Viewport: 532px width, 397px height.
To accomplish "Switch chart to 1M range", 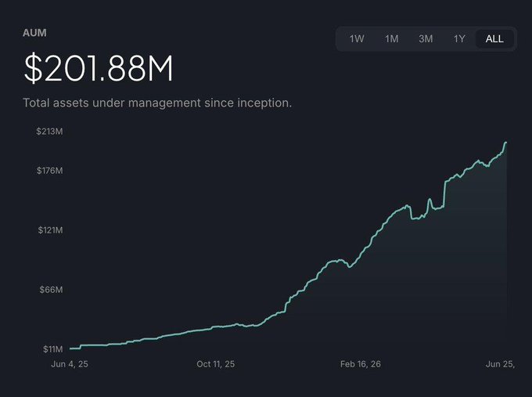I will [391, 38].
